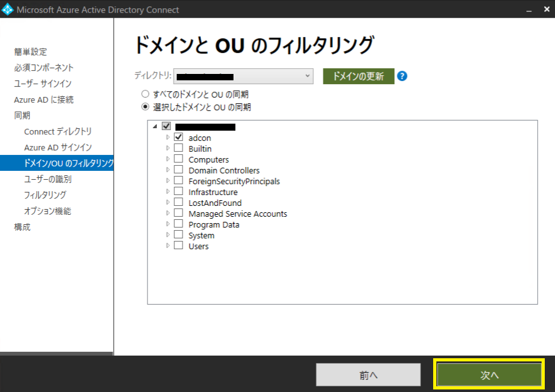This screenshot has width=555, height=392.
Task: Uncheck the root domain checkbox
Action: click(166, 126)
